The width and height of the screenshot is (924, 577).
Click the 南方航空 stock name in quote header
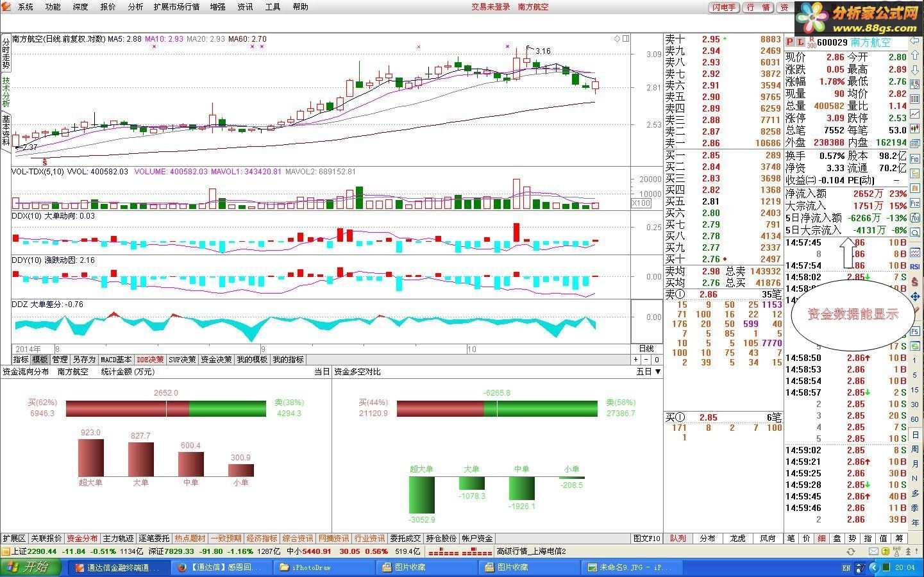pos(871,42)
